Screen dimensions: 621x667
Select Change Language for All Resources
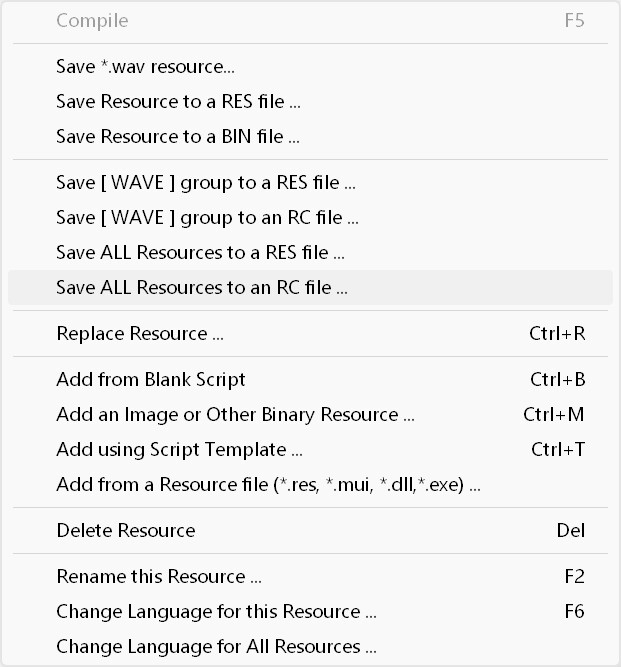pos(216,646)
